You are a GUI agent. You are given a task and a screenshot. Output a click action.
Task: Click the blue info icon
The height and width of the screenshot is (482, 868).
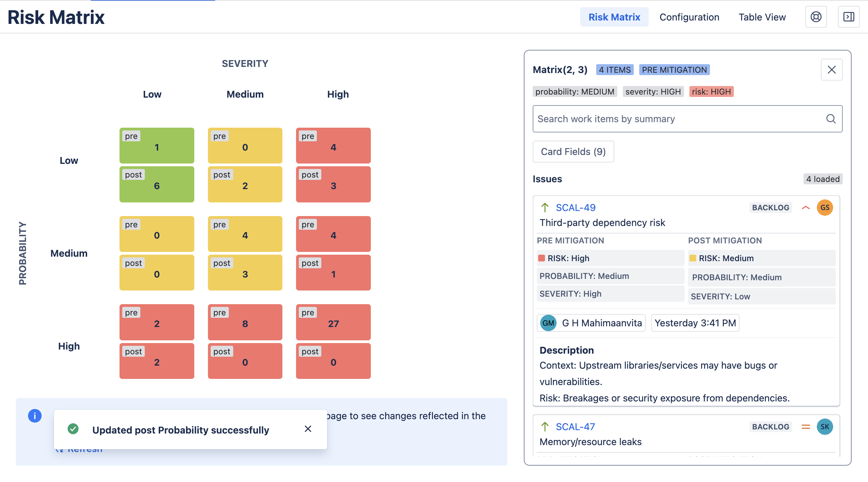tap(35, 416)
